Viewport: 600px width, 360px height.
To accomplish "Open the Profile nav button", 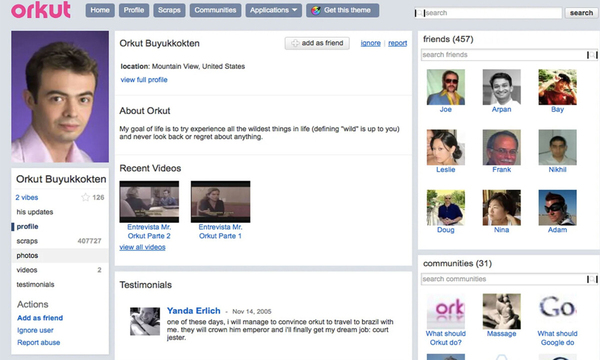I will pos(134,10).
